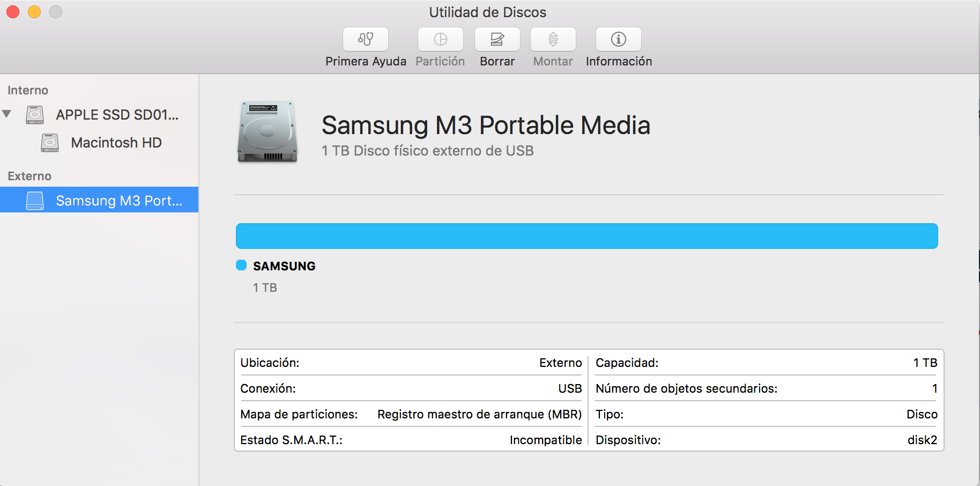Open the Partición pie chart tool

[441, 39]
